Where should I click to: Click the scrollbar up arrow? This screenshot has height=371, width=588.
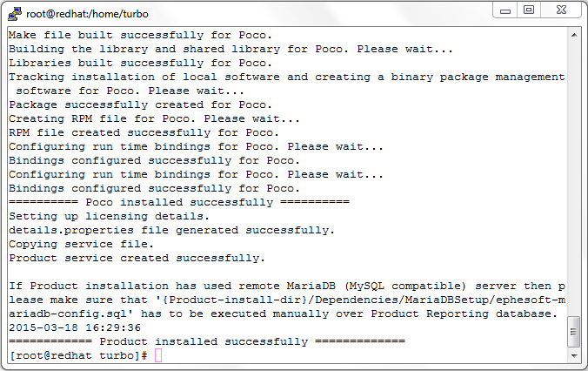pyautogui.click(x=574, y=35)
